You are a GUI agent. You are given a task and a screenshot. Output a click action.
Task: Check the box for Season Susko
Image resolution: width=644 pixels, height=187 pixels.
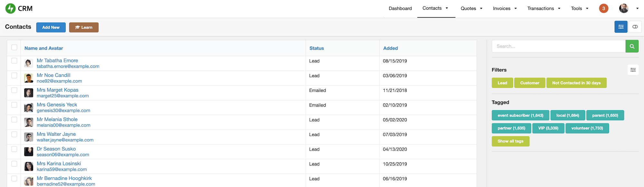tap(14, 149)
